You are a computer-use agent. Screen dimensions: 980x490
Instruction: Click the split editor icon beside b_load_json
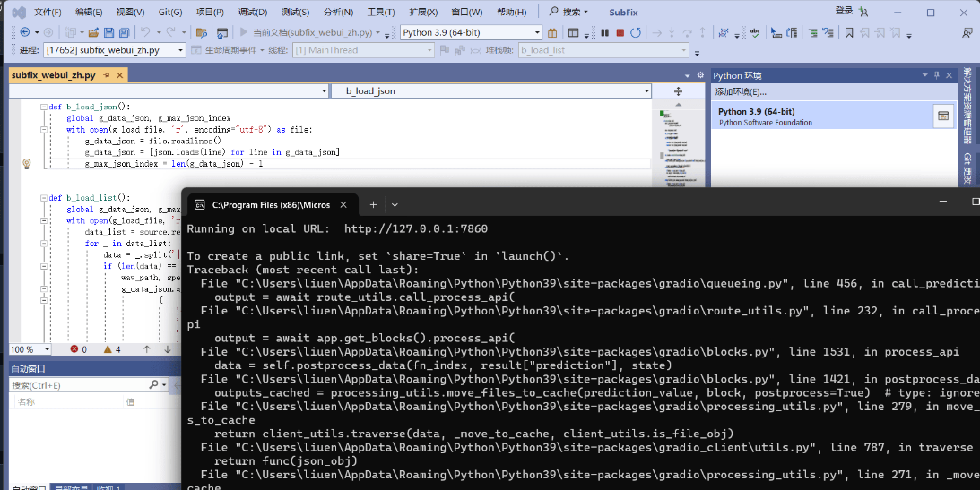click(678, 91)
